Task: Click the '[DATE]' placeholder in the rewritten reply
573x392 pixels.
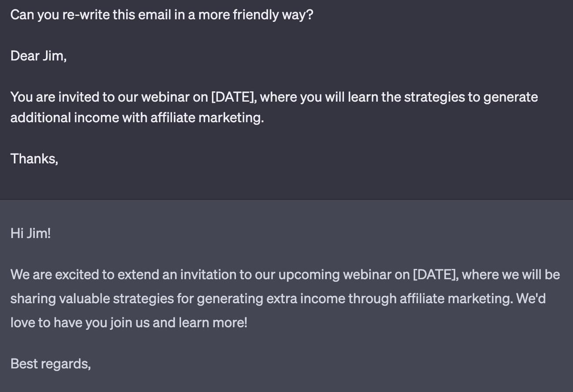Action: pos(435,274)
